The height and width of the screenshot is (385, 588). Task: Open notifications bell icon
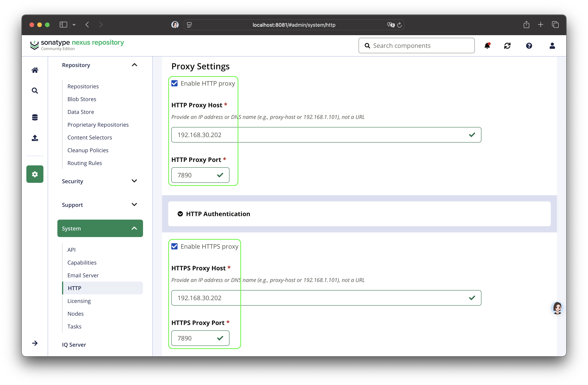(487, 46)
